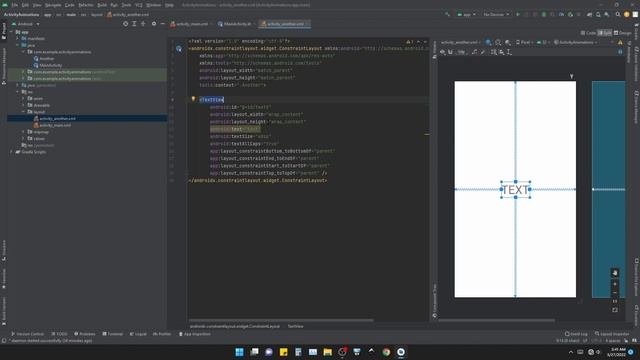Open the Version Control tool window
The width and height of the screenshot is (640, 360).
tap(27, 334)
